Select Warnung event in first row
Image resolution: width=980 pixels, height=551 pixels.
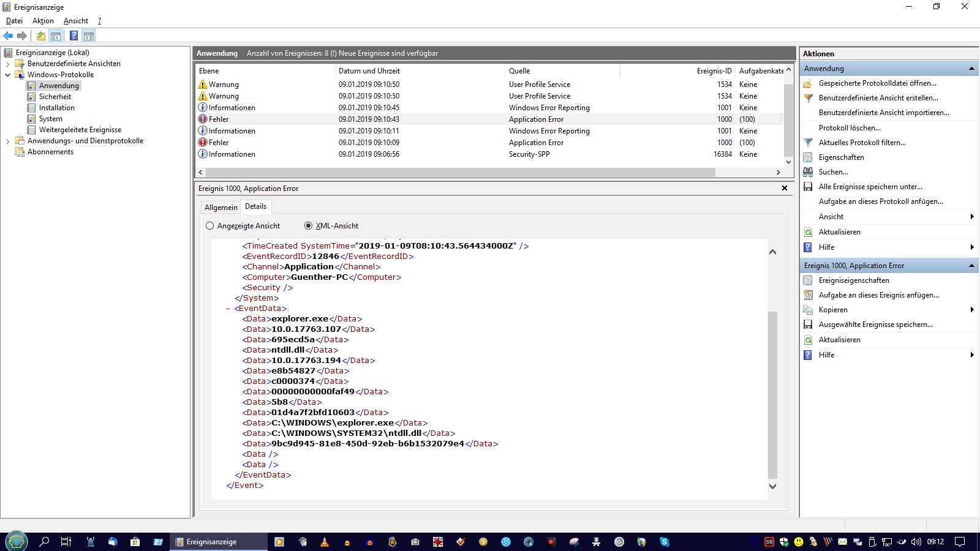pyautogui.click(x=490, y=84)
